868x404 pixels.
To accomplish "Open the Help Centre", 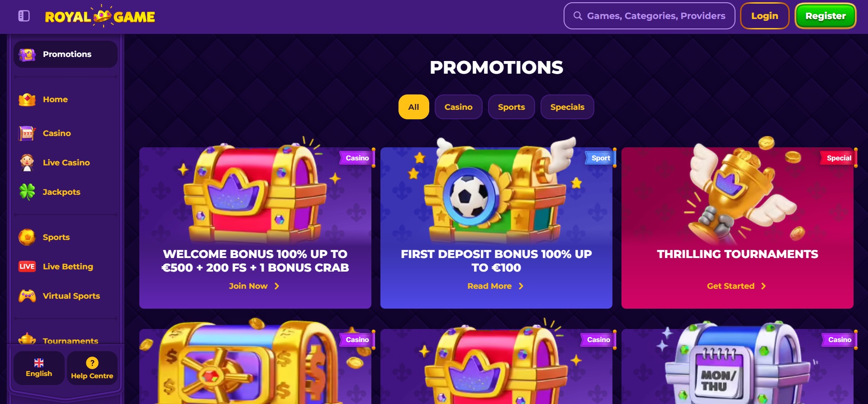I will click(x=92, y=368).
